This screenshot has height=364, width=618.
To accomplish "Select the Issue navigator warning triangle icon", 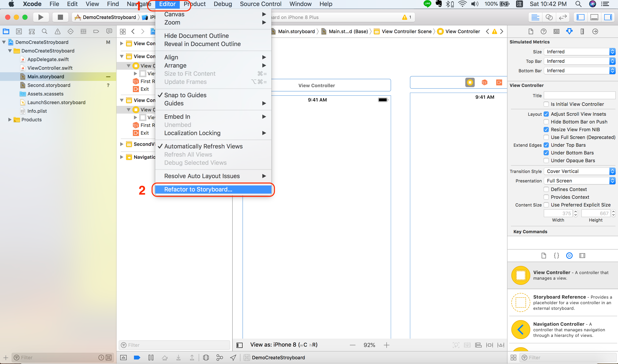I will (57, 31).
